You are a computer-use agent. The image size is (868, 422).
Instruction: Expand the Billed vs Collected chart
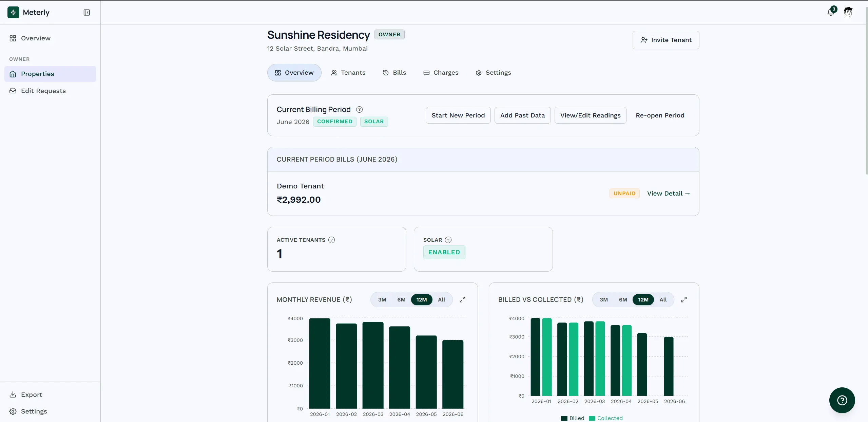click(x=684, y=299)
